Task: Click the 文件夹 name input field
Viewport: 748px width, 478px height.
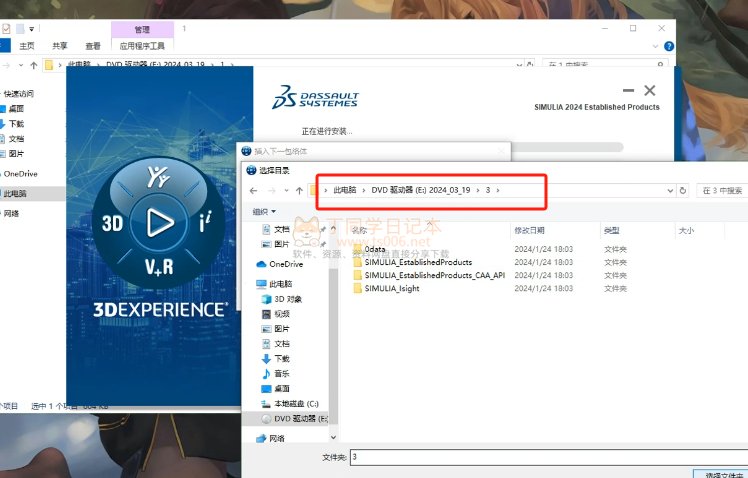Action: click(x=540, y=456)
